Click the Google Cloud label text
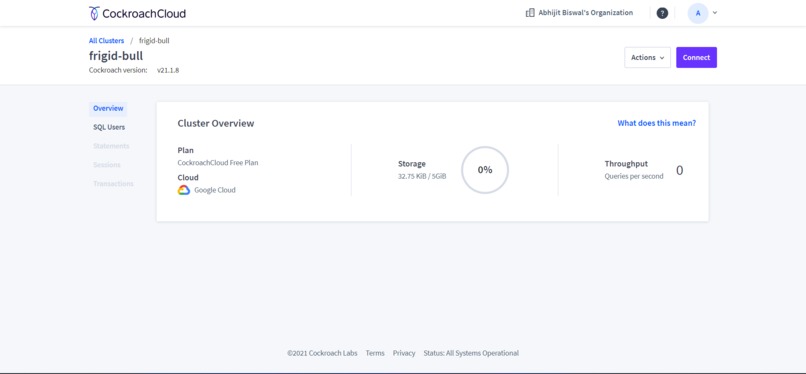Image resolution: width=806 pixels, height=374 pixels. point(215,190)
